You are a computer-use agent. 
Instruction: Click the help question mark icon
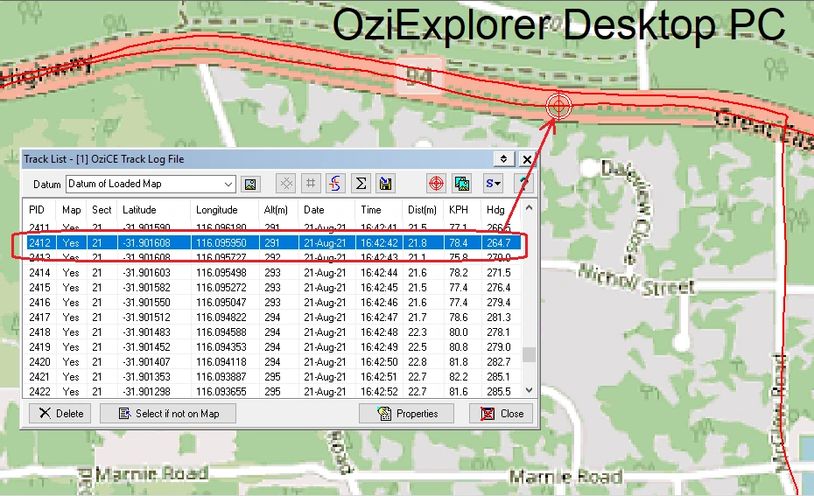point(523,183)
